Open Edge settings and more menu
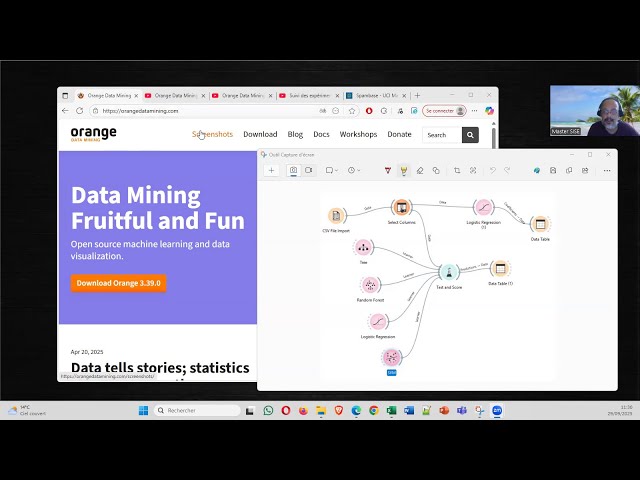This screenshot has height=480, width=640. coord(474,111)
